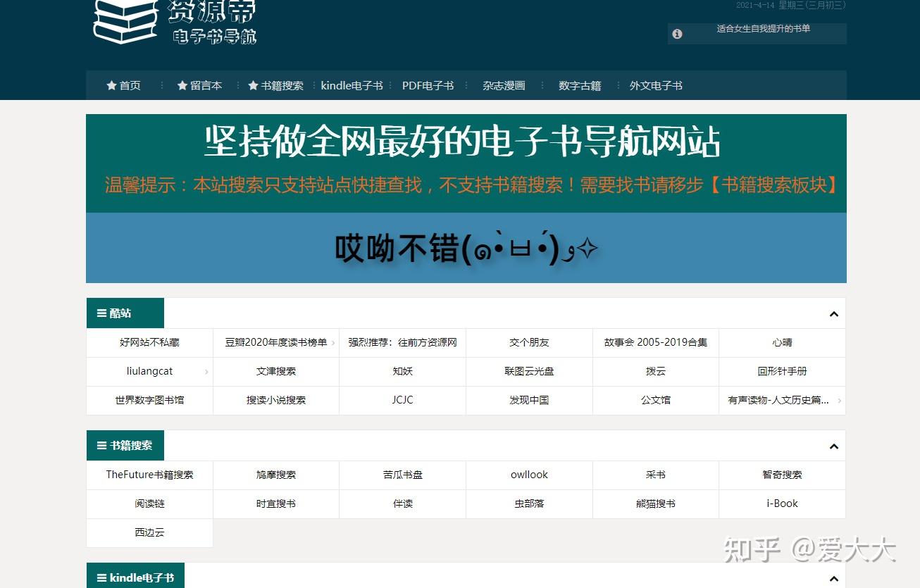Open 故事会 2005-2019合集 link

point(656,342)
